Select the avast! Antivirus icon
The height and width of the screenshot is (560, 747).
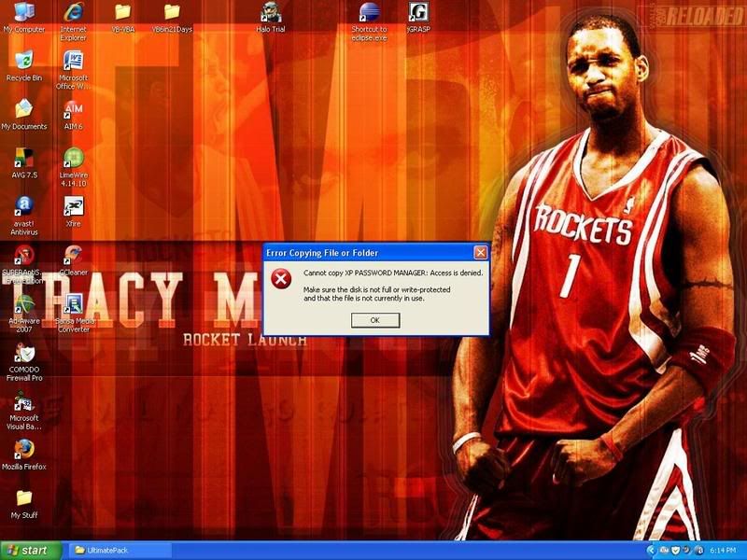click(24, 217)
